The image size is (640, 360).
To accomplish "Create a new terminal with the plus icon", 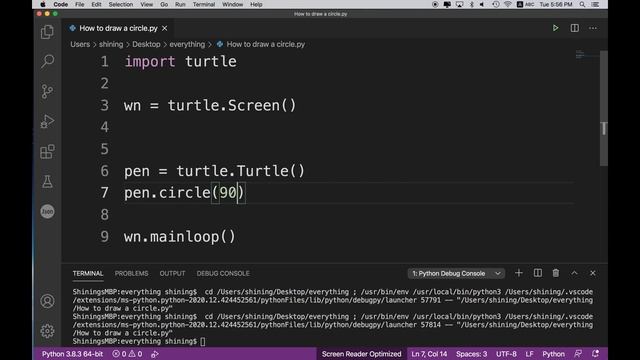I will 518,273.
